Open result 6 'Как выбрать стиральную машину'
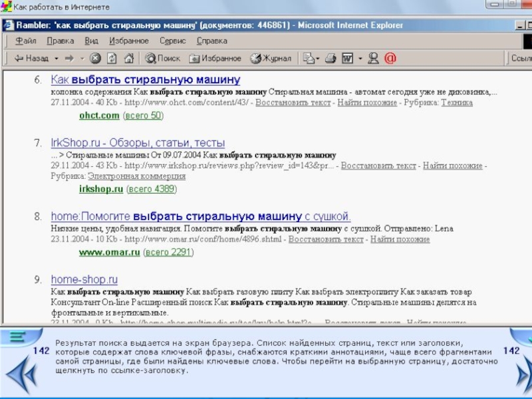 click(x=146, y=79)
